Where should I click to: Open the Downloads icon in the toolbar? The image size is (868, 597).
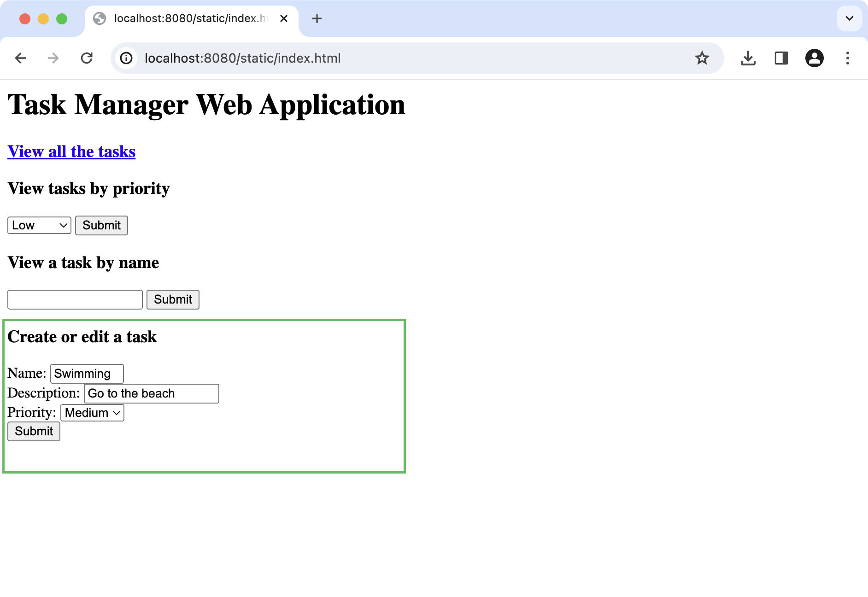pyautogui.click(x=748, y=58)
